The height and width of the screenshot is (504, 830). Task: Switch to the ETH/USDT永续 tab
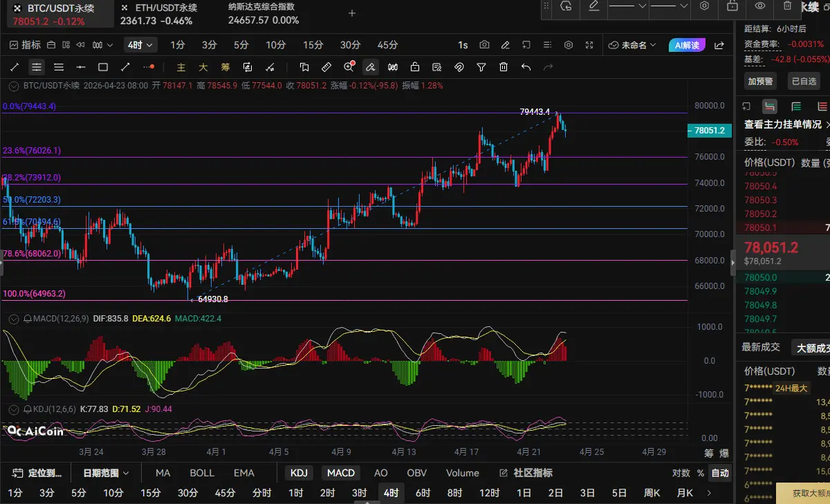pos(159,14)
